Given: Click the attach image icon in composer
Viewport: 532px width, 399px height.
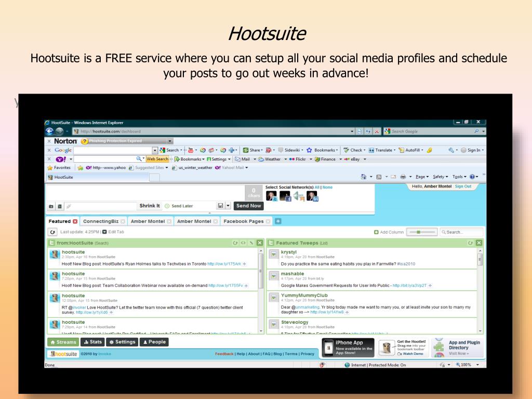Looking at the screenshot, I should pos(51,206).
